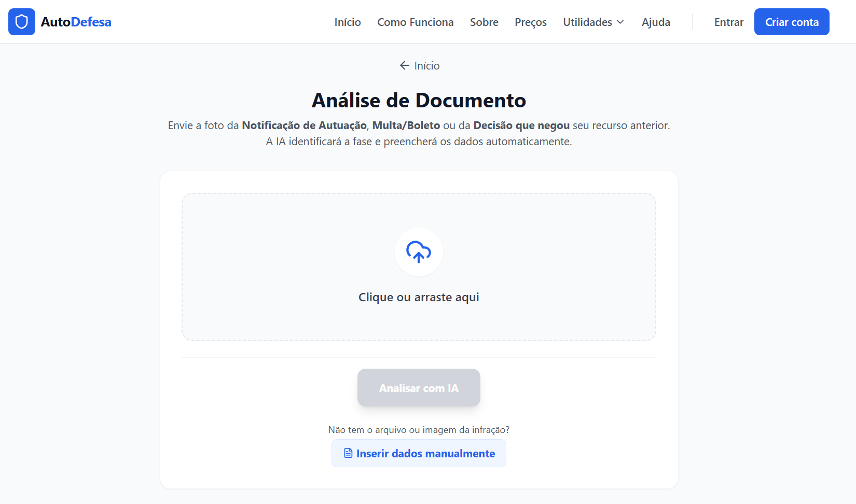Open the Início navigation menu item
This screenshot has width=856, height=504.
click(348, 22)
